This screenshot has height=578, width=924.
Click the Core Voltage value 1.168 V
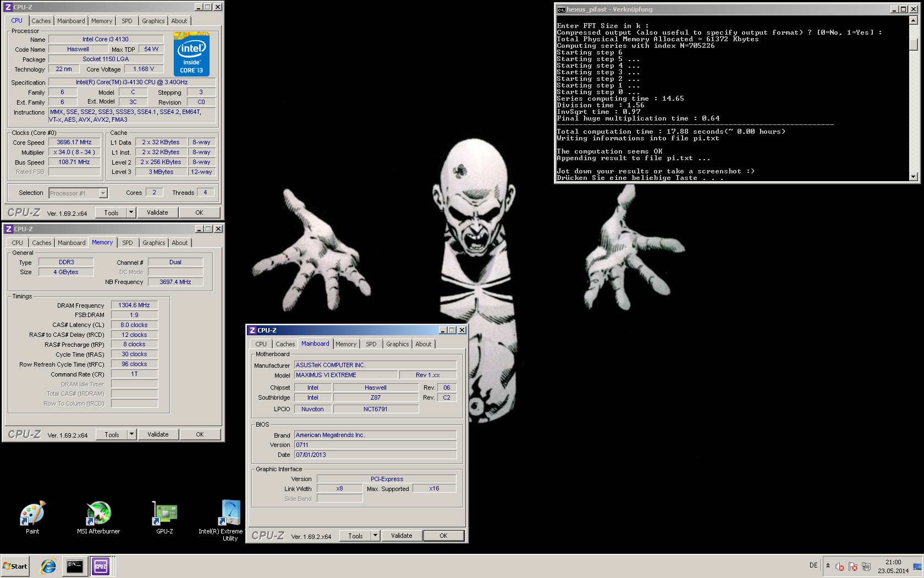(x=144, y=69)
